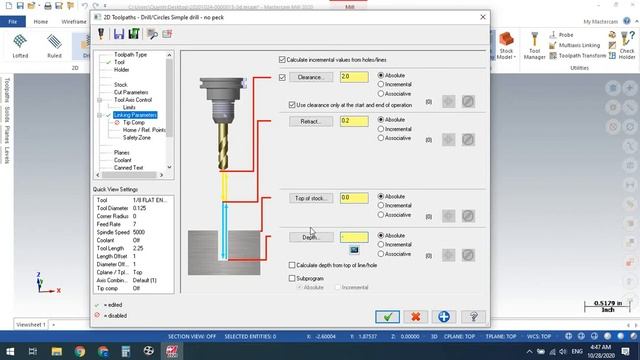
Task: Click the blue plus apply button
Action: pos(444,317)
